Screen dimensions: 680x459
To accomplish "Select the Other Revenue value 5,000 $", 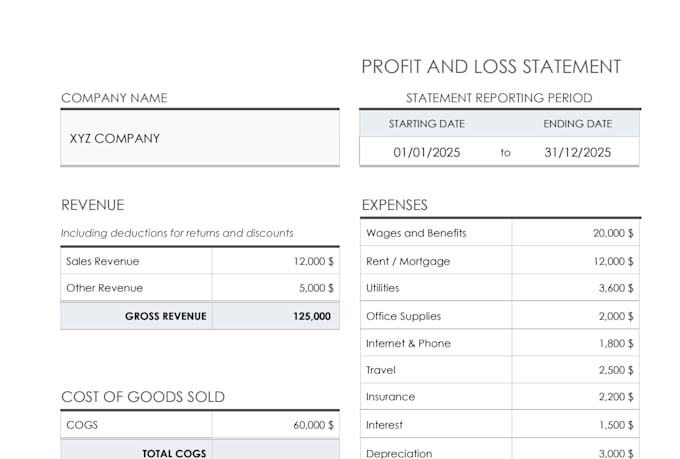I will tap(276, 288).
